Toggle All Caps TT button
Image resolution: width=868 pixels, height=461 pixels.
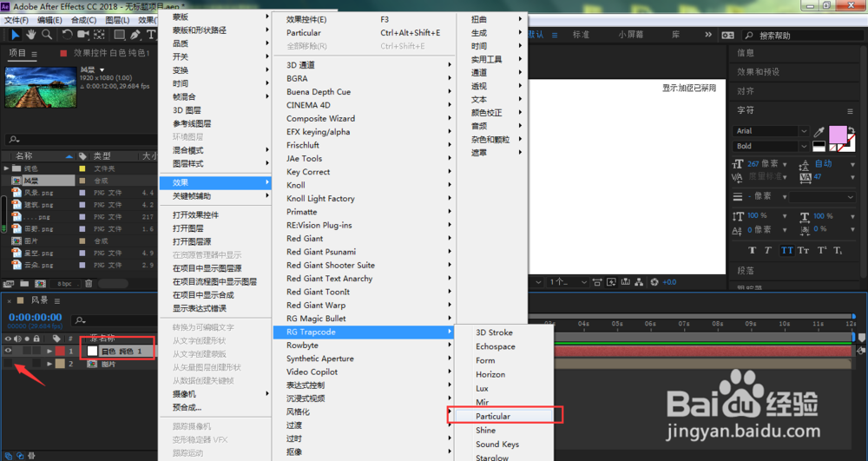click(x=786, y=250)
